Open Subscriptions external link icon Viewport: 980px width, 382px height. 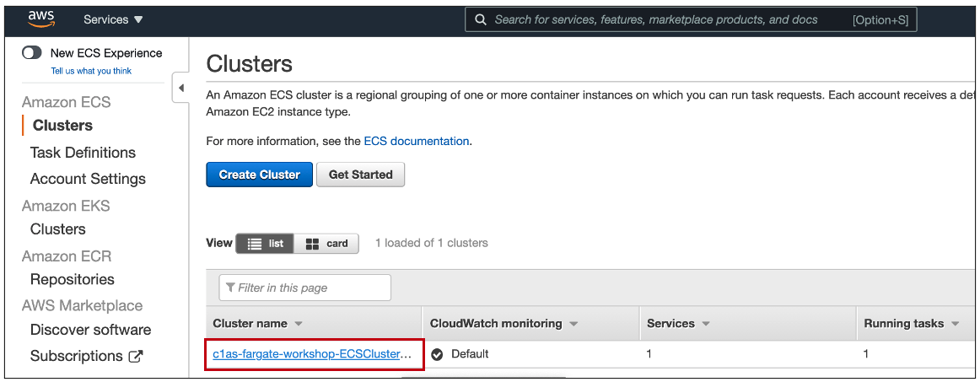[136, 357]
